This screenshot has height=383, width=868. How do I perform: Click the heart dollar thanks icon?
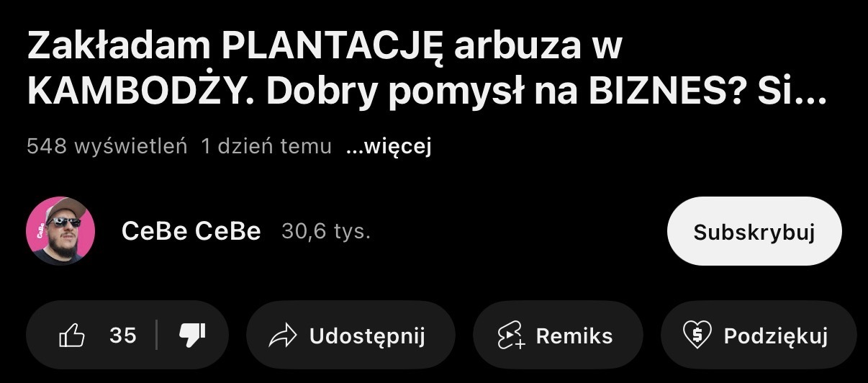pyautogui.click(x=697, y=336)
